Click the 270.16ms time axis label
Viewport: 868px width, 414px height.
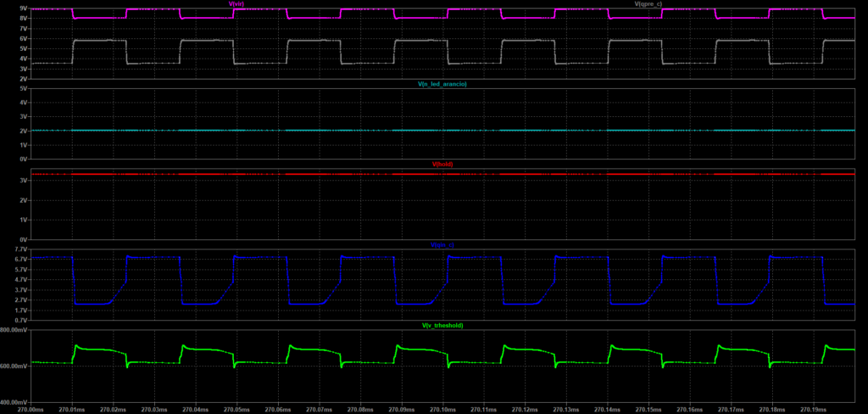coord(690,410)
